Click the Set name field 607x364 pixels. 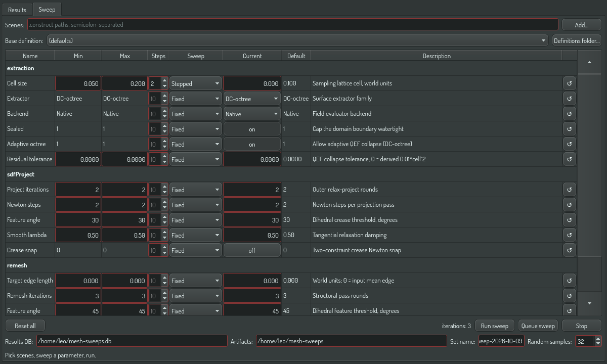coord(501,341)
